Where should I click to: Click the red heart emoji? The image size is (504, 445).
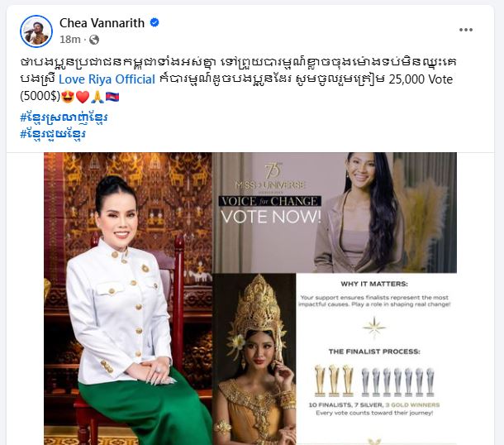[x=83, y=97]
